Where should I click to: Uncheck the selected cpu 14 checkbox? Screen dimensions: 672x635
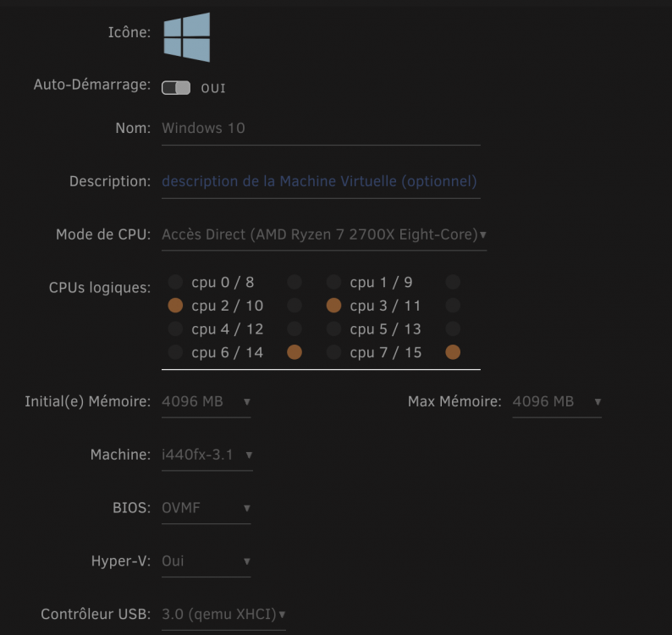(295, 352)
